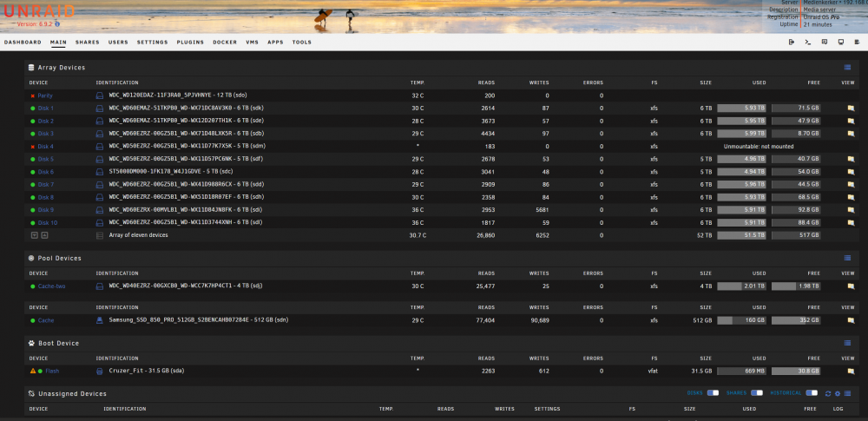Toggle the HISTORICAL switch

[812, 392]
